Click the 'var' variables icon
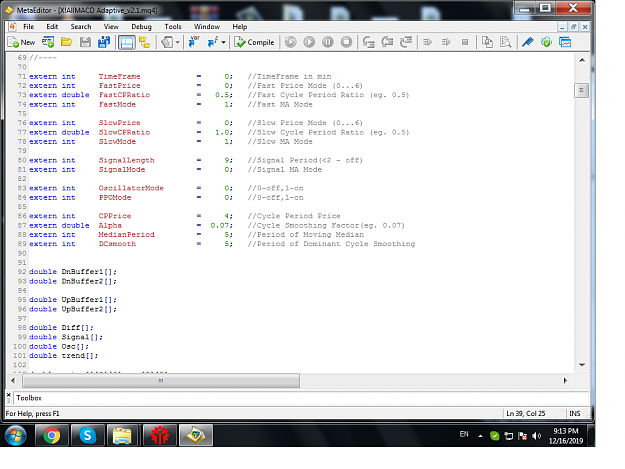The image size is (625, 469). point(194,42)
